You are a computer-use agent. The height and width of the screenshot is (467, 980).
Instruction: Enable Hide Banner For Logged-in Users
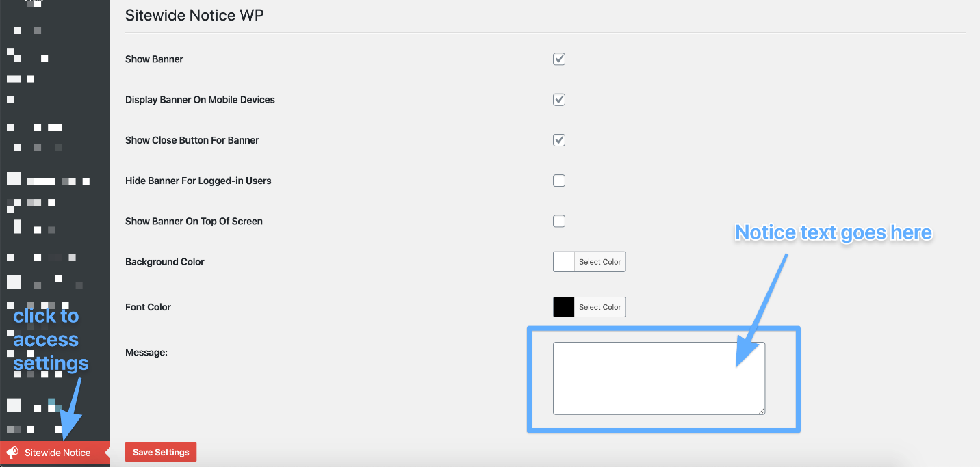[x=559, y=181]
